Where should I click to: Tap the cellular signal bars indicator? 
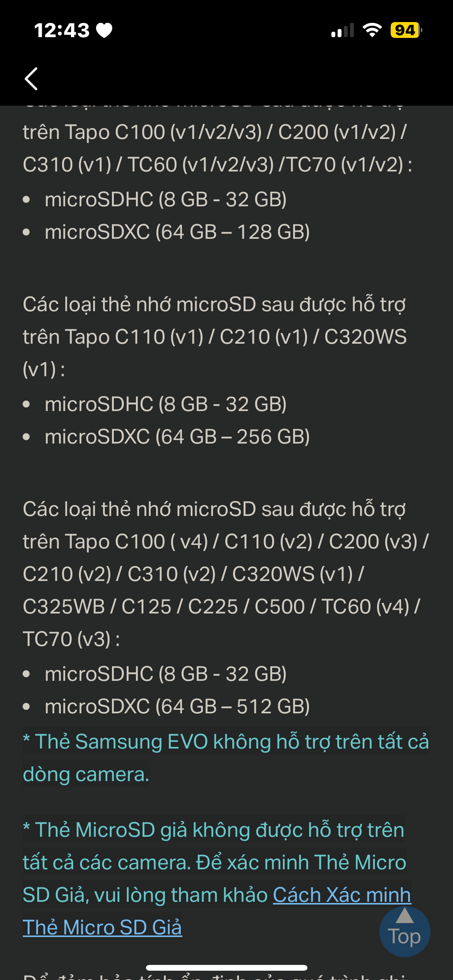(x=342, y=30)
